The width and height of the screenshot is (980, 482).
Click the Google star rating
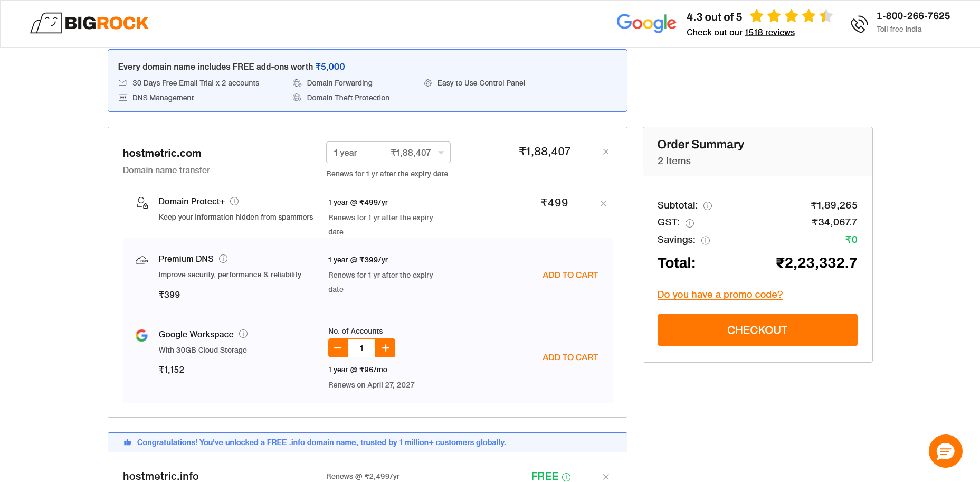791,16
